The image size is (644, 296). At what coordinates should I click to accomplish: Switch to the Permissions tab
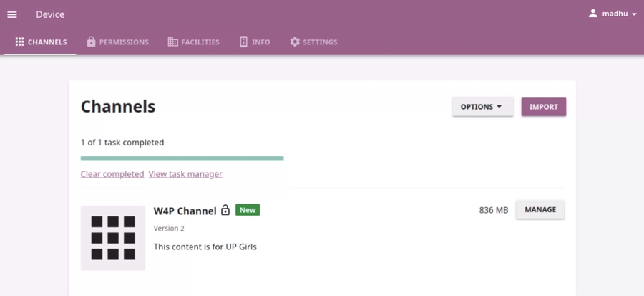pos(124,42)
